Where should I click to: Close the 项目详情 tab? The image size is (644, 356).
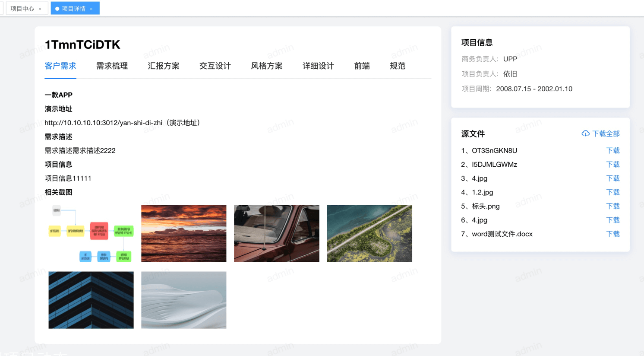(x=92, y=9)
